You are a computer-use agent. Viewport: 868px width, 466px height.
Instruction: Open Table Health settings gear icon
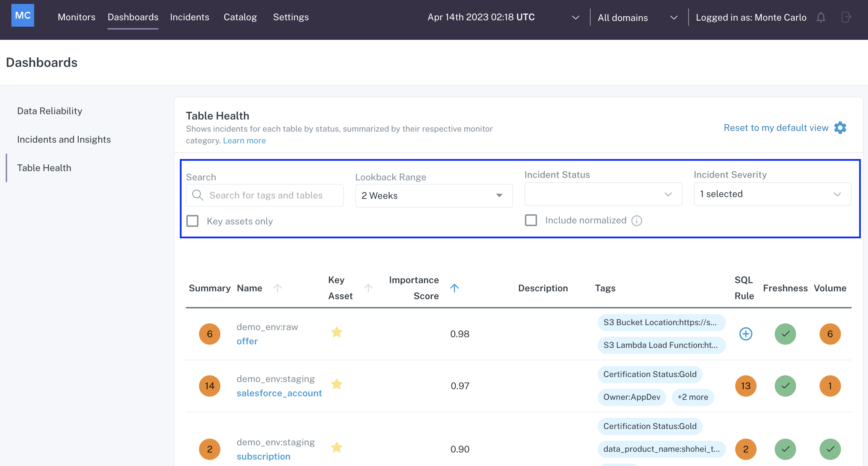click(840, 128)
